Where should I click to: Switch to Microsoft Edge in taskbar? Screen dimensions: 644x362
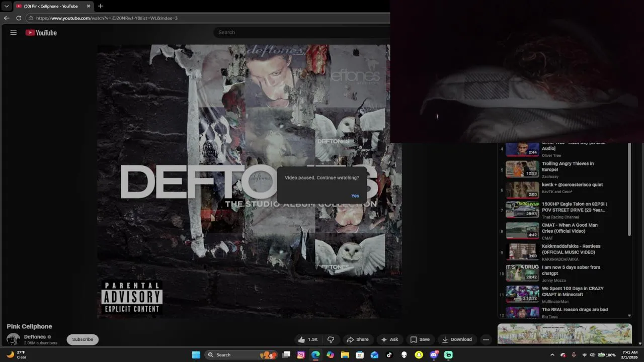point(315,355)
